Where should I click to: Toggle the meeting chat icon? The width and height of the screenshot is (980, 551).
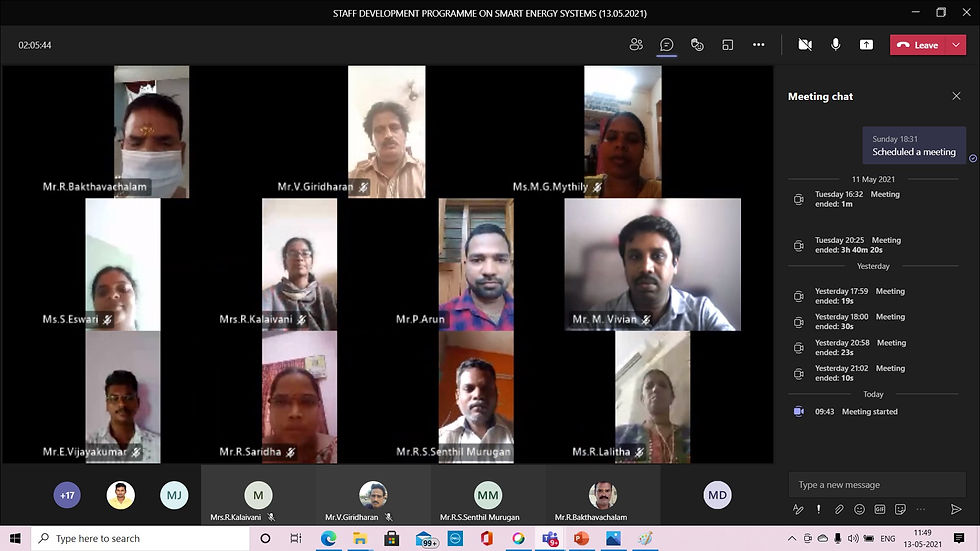point(667,44)
